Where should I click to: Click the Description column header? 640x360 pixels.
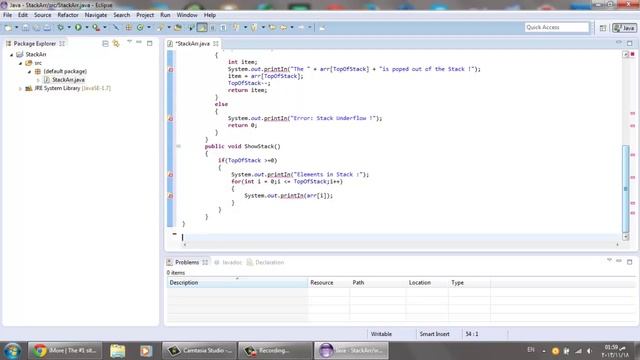point(237,282)
